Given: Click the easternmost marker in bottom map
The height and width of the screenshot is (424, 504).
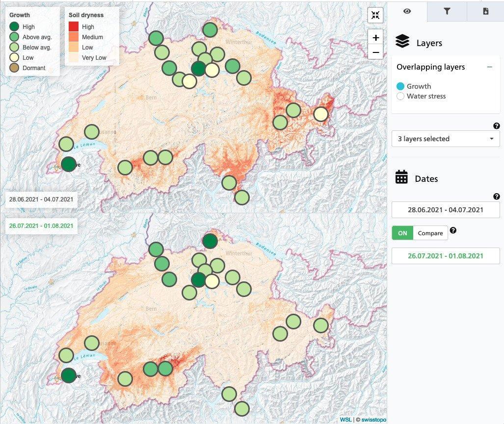Looking at the screenshot, I should (x=321, y=325).
